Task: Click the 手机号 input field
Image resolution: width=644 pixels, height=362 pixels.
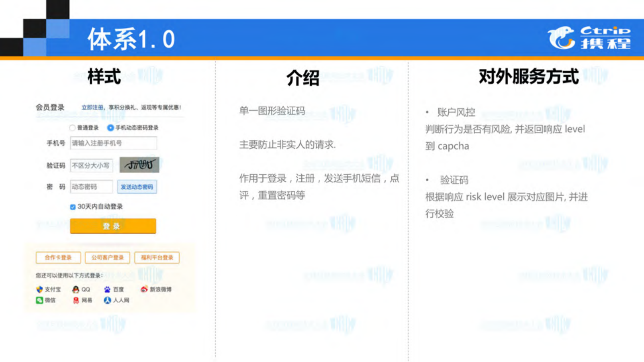Action: tap(113, 143)
